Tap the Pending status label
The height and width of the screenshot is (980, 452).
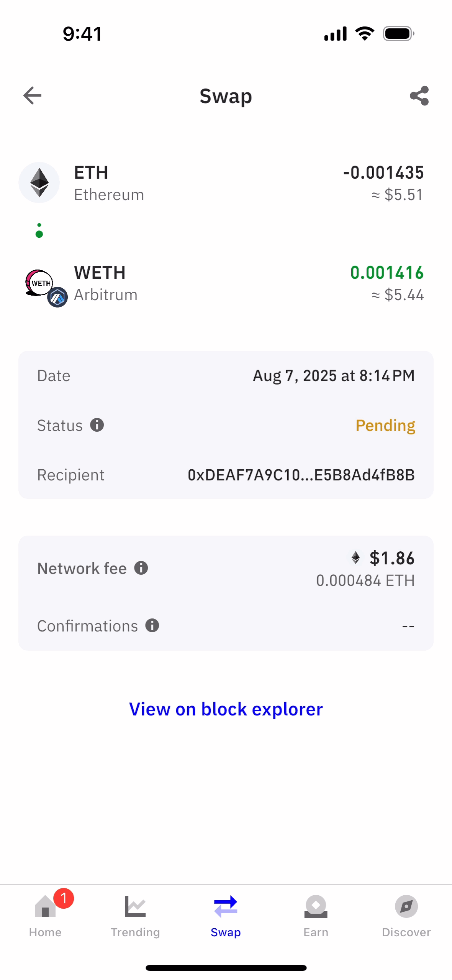click(385, 425)
